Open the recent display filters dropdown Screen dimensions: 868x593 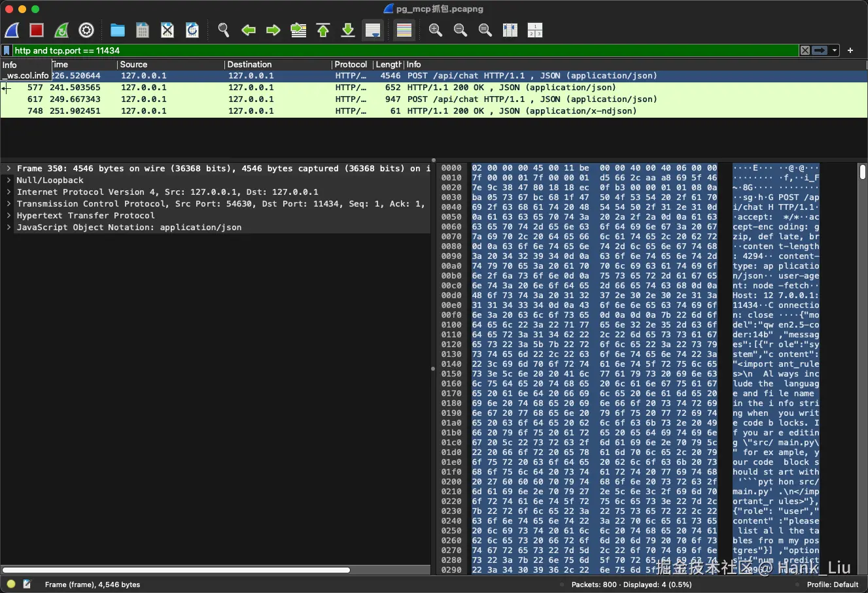[x=835, y=50]
